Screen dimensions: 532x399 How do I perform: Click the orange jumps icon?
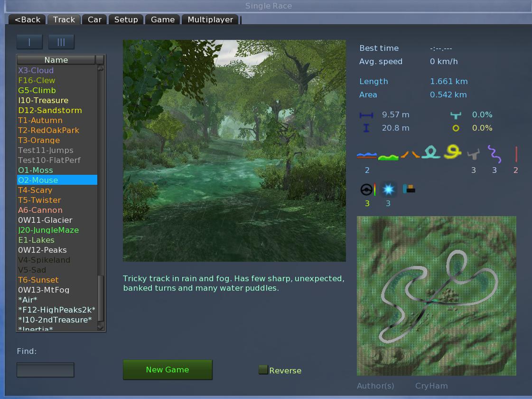tap(409, 154)
